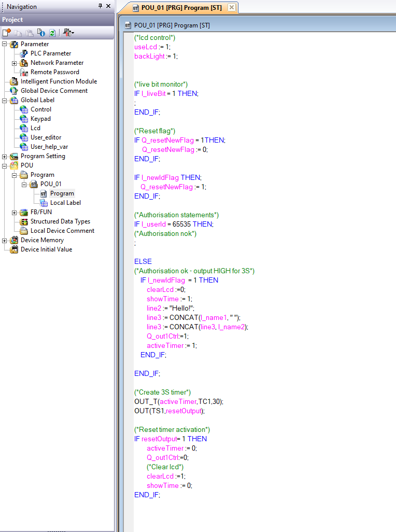Click the Device Initial Value icon
The image size is (396, 532).
pos(14,250)
